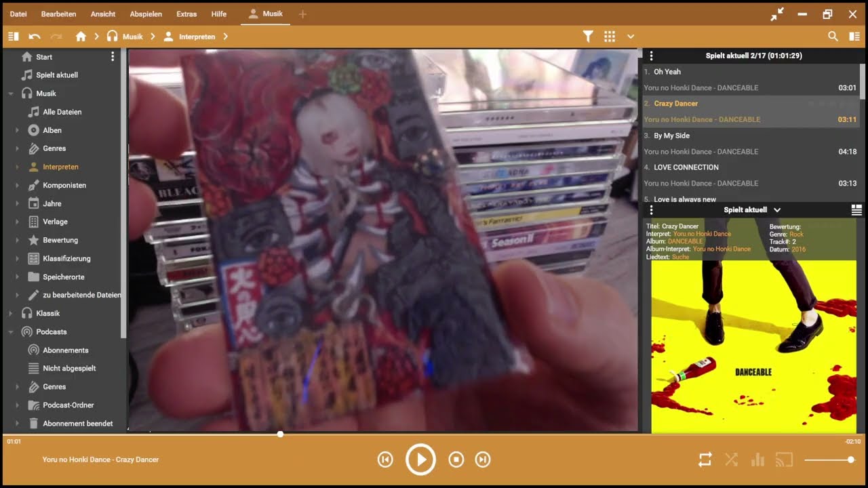The image size is (868, 488).
Task: Select the Start home icon in sidebar
Action: [x=27, y=57]
